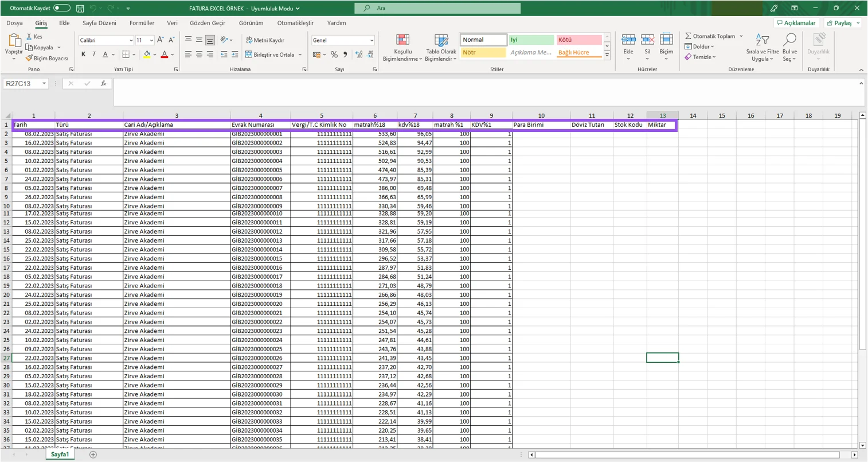Viewport: 868px width, 462px height.
Task: Toggle the Otomatik Kaydet switch
Action: point(62,8)
